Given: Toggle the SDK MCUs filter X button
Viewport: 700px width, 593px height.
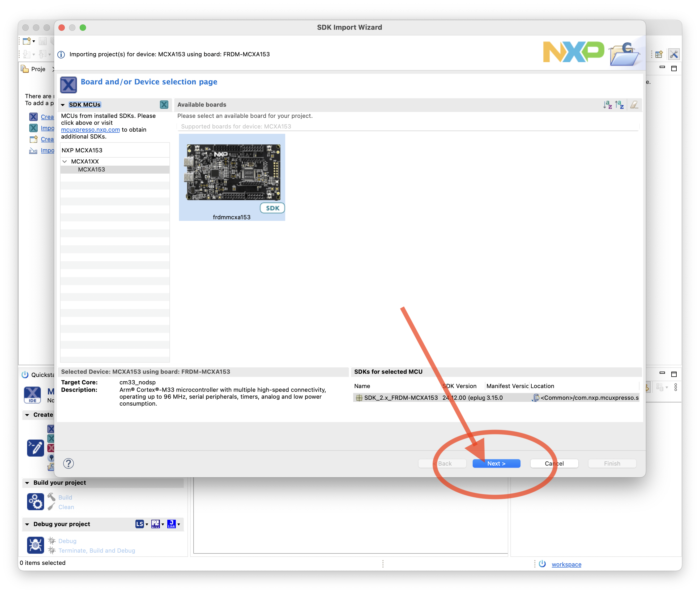Looking at the screenshot, I should pos(164,105).
